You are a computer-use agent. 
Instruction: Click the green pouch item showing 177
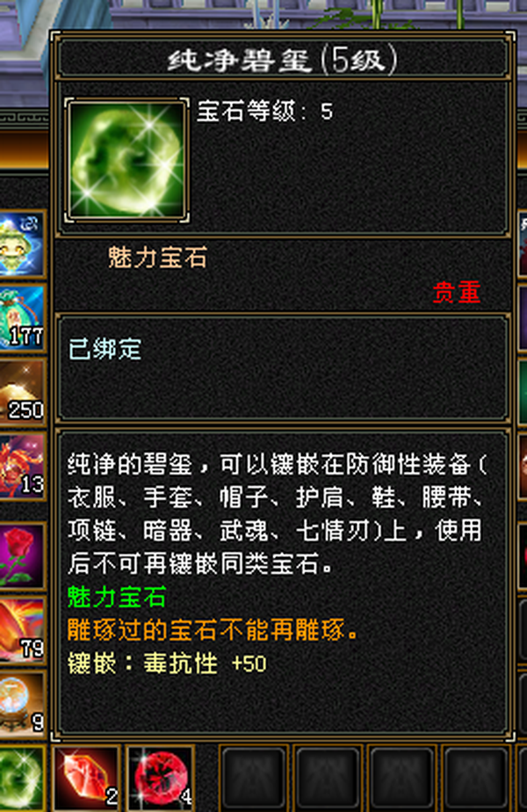pos(22,317)
